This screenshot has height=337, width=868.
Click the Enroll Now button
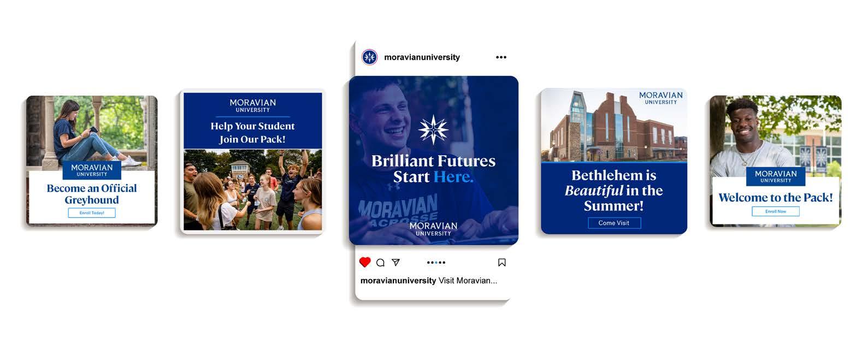(x=776, y=211)
